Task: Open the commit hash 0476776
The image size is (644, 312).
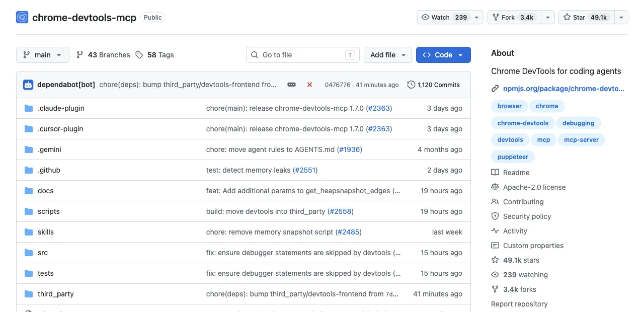Action: [337, 85]
